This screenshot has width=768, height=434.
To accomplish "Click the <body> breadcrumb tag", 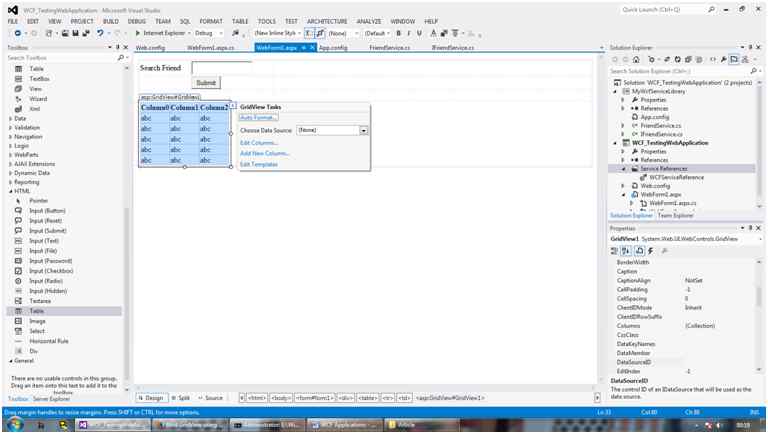I will [x=281, y=398].
